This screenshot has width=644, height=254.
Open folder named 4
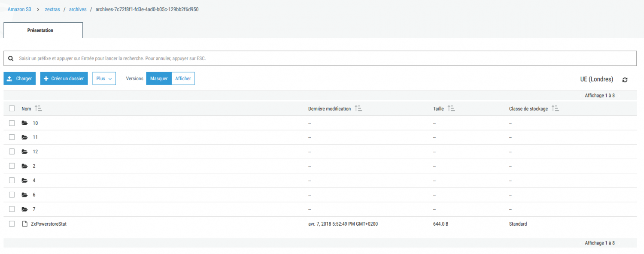coord(34,181)
